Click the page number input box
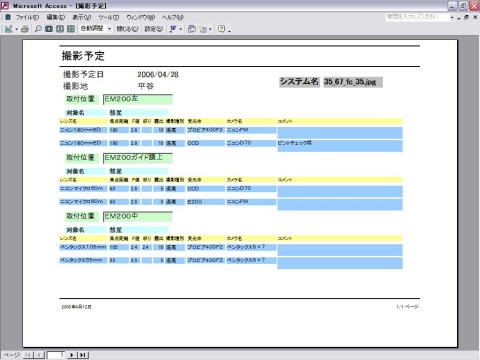The image size is (480, 360). pyautogui.click(x=56, y=355)
